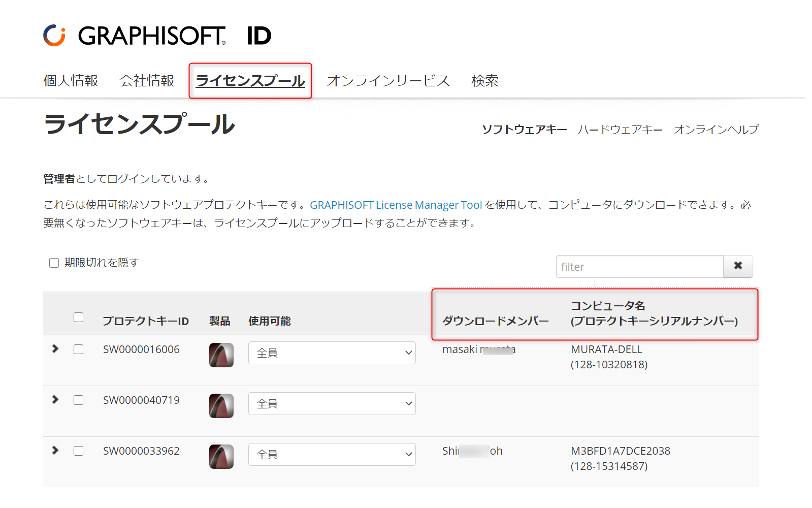Open 使用可能 dropdown for SW0000016006
Viewport: 812px width, 508px height.
click(x=332, y=353)
